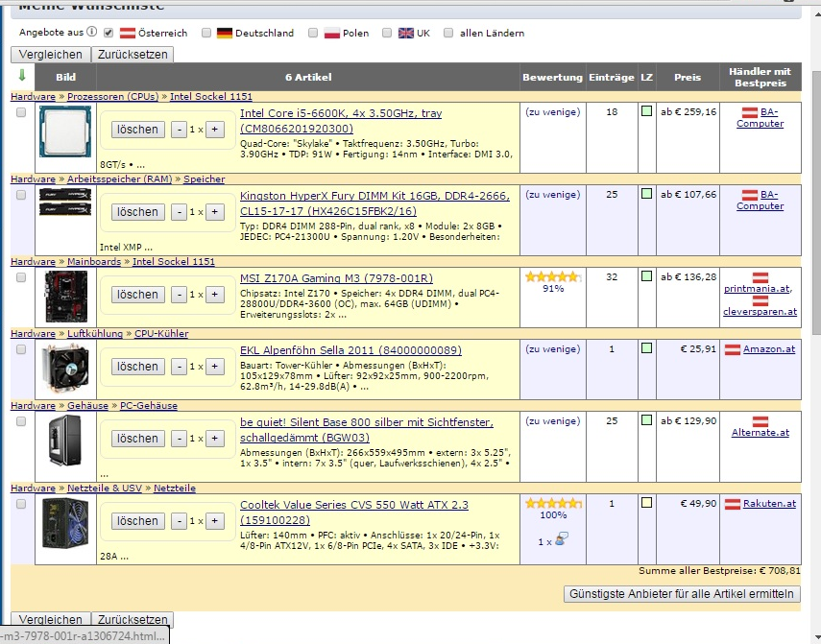Delete the Intel Core i5-6600K item
This screenshot has width=821, height=644.
[137, 130]
